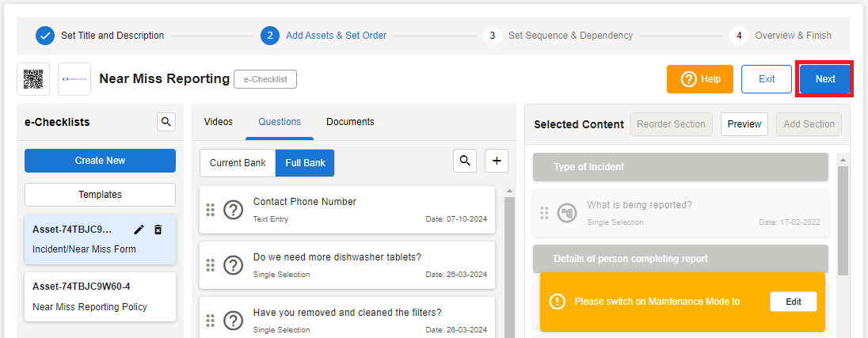Image resolution: width=868 pixels, height=338 pixels.
Task: Expand Details of person completing report section
Action: (x=680, y=259)
